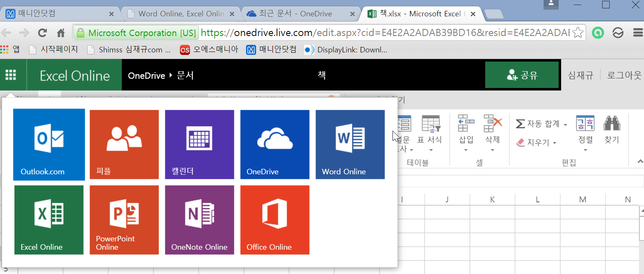Launch the OneNote Online tile
644x274 pixels.
[200, 220]
